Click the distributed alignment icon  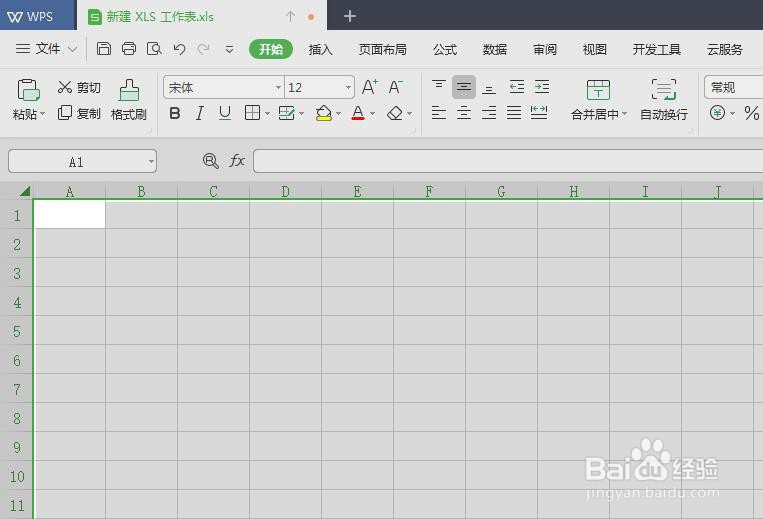pos(539,113)
